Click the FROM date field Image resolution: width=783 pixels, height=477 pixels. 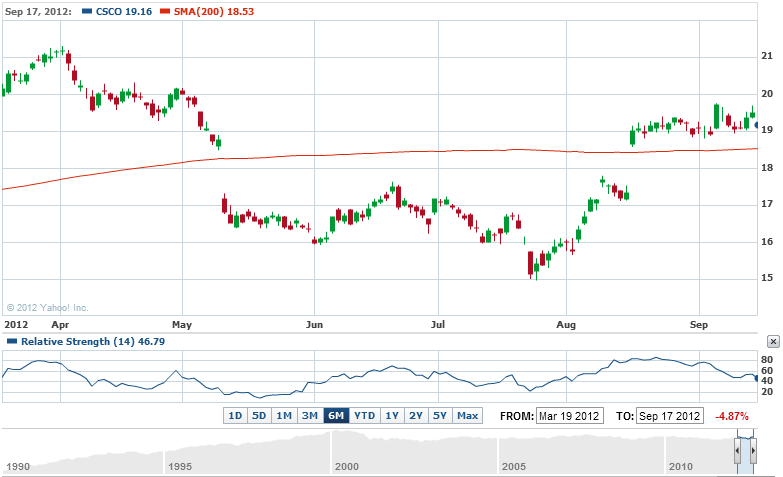click(570, 416)
